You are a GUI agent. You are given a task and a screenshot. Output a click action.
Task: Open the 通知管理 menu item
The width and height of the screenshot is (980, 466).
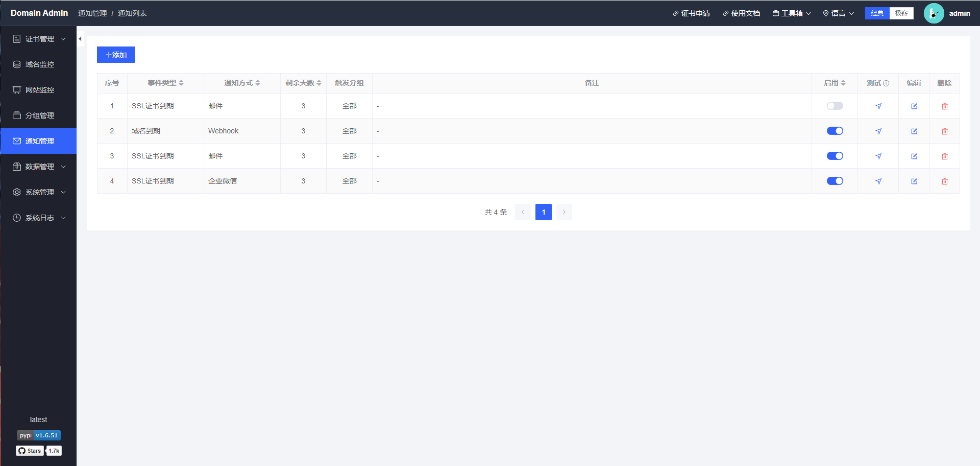(38, 141)
